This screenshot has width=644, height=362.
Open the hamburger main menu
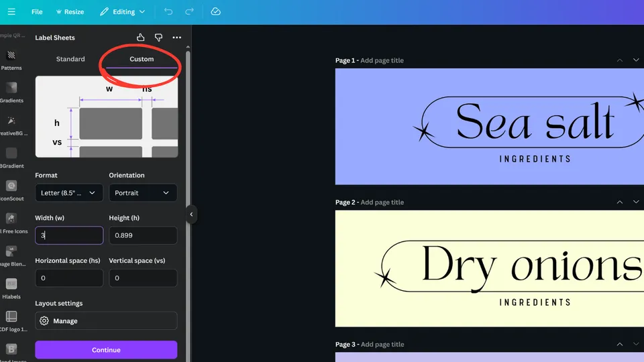[x=11, y=11]
